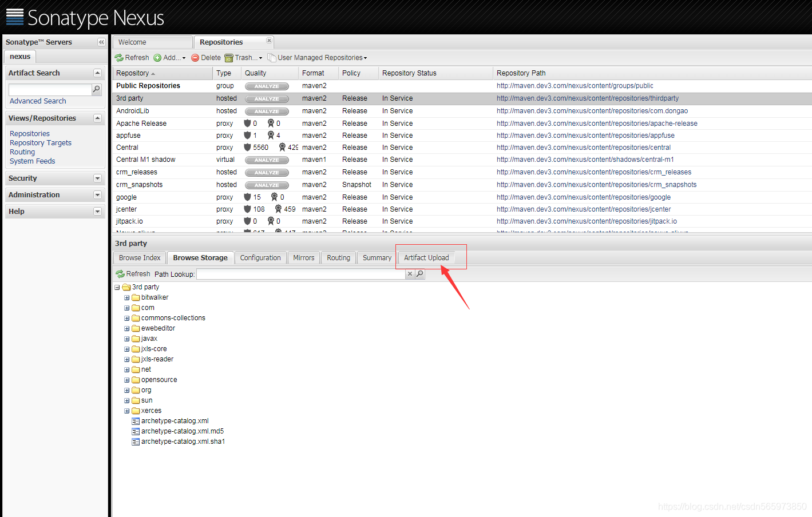Viewport: 812px width, 517px height.
Task: Click the shield icon in Central row
Action: [247, 148]
